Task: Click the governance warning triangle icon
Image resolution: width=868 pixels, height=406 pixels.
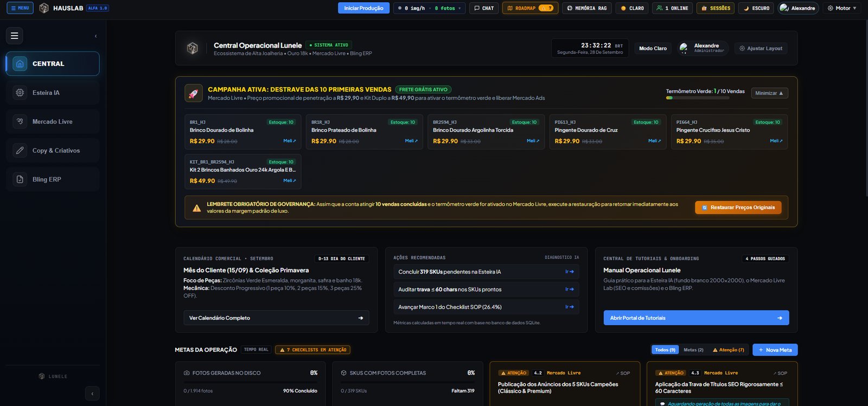Action: pyautogui.click(x=196, y=208)
